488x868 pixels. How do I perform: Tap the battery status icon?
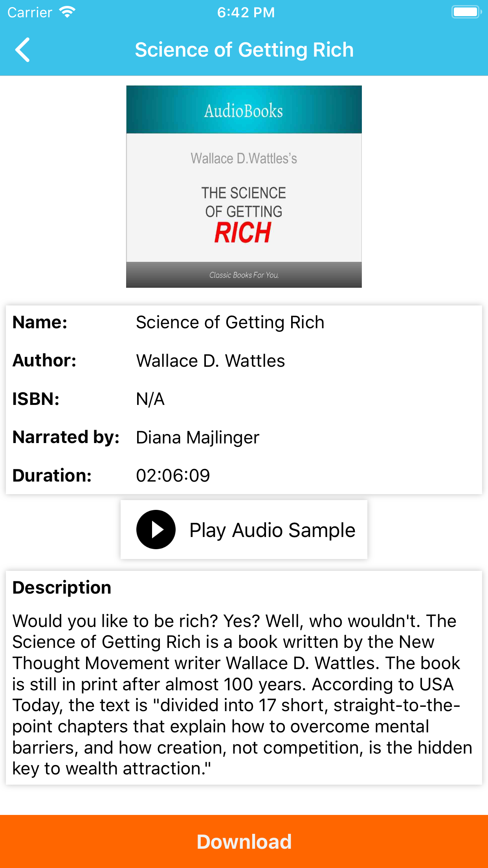click(466, 12)
